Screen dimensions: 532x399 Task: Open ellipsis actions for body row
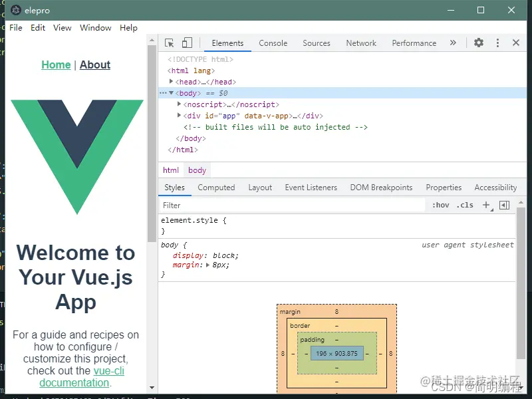coord(163,93)
